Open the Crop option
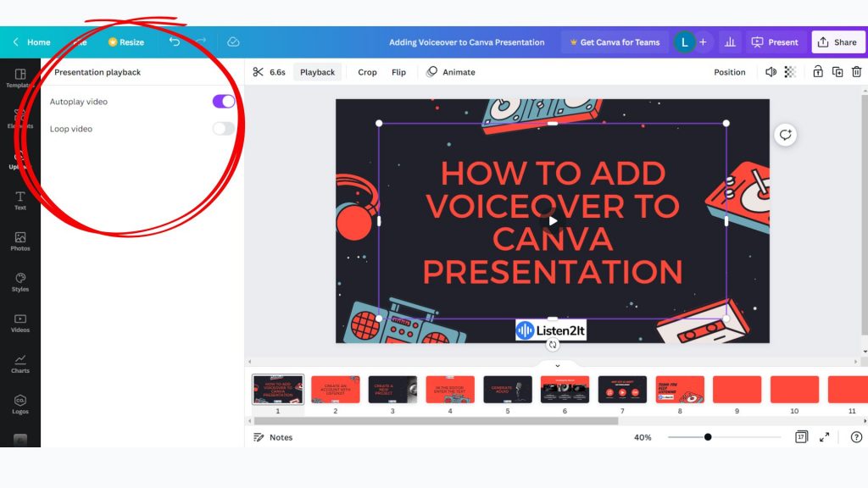868x488 pixels. tap(367, 72)
